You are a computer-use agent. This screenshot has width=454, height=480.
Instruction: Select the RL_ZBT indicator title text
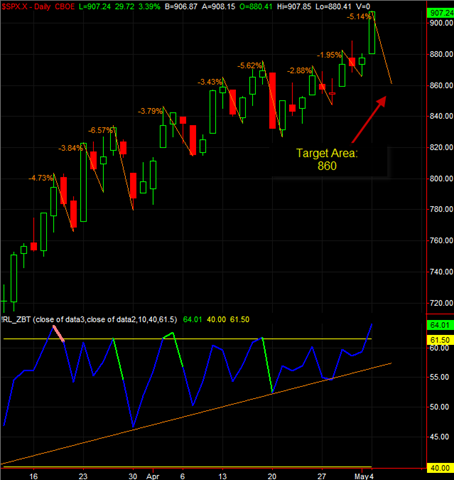(x=89, y=319)
